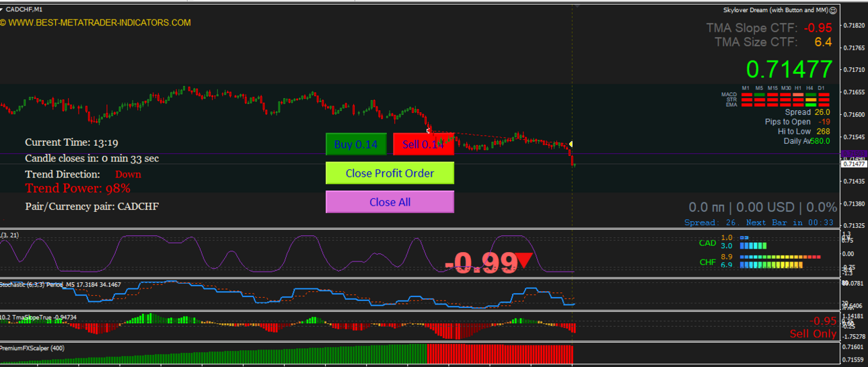Click the Buy 0.14 button
Image resolution: width=868 pixels, height=367 pixels.
tap(356, 144)
